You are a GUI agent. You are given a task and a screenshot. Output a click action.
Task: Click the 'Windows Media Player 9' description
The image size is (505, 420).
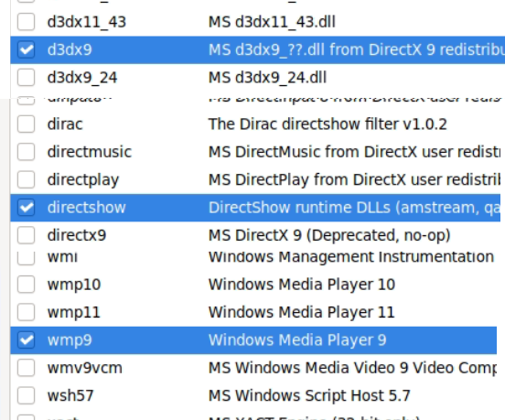coord(297,340)
